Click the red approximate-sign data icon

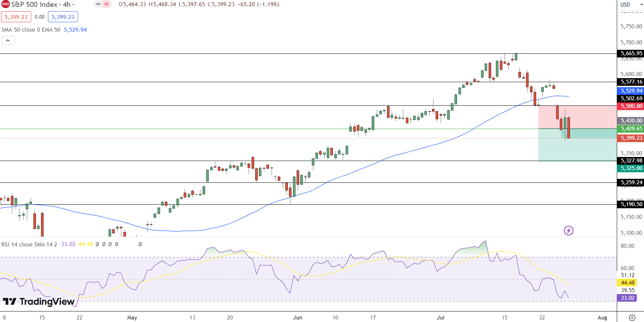pyautogui.click(x=106, y=4)
